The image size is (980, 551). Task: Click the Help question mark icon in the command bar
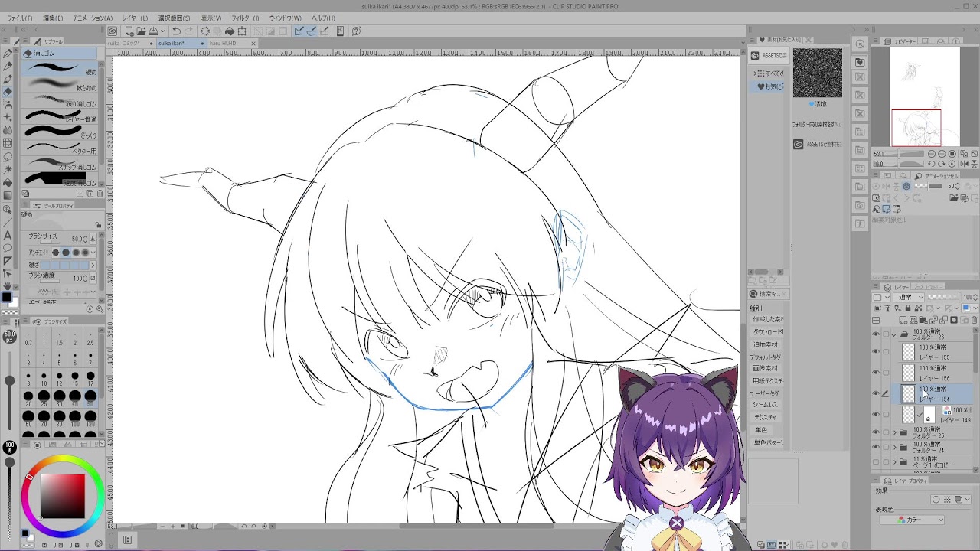pos(356,31)
